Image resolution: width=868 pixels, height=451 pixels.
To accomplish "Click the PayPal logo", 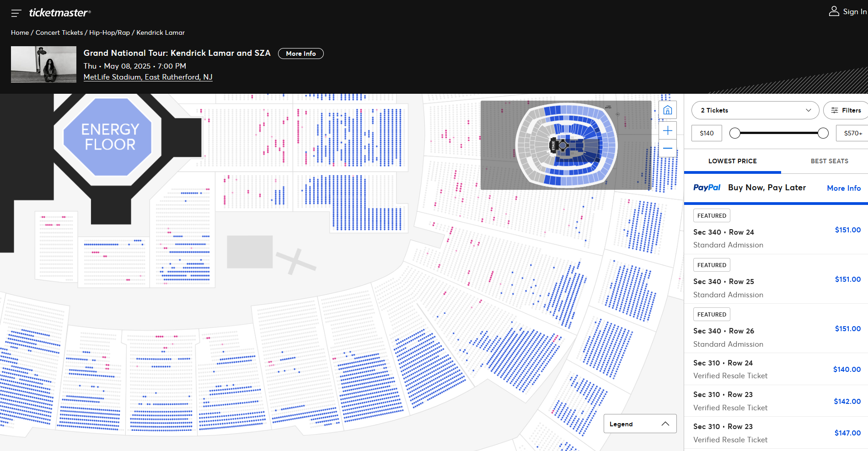I will coord(707,188).
